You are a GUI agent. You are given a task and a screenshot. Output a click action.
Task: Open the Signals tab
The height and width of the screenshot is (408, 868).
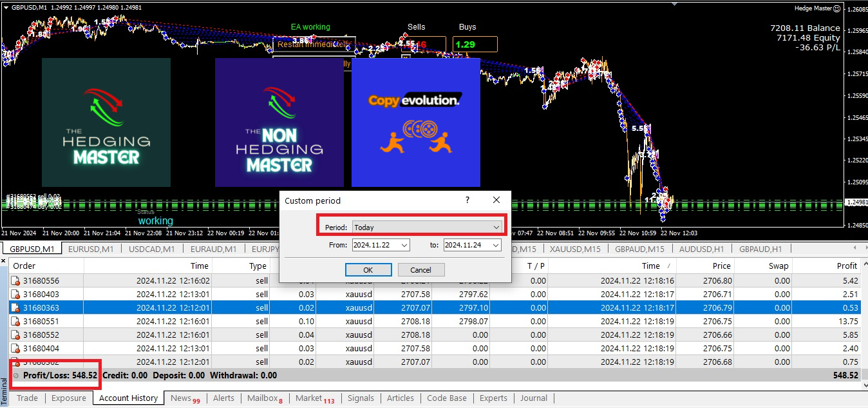click(x=361, y=398)
